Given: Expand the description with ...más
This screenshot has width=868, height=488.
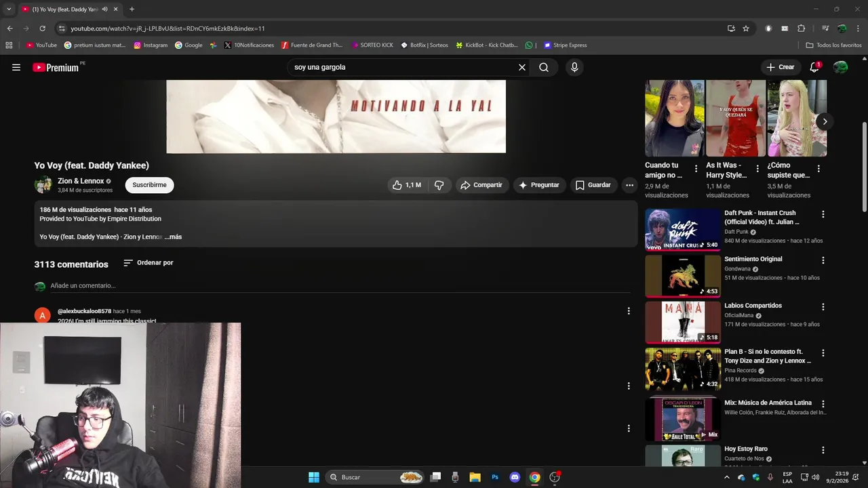Looking at the screenshot, I should (174, 237).
